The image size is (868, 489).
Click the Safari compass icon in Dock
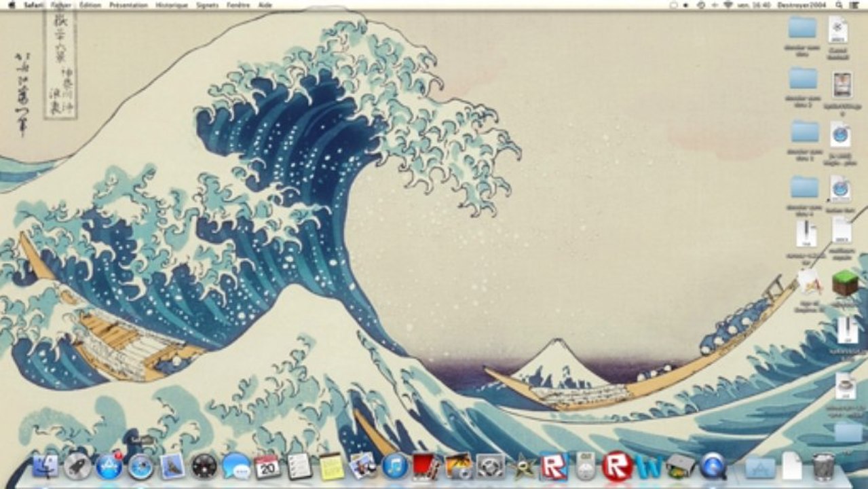tap(140, 466)
